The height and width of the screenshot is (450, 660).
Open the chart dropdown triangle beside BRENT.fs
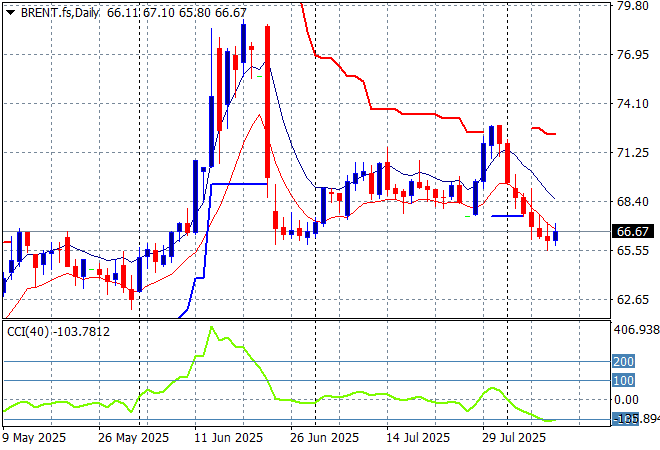(x=11, y=13)
